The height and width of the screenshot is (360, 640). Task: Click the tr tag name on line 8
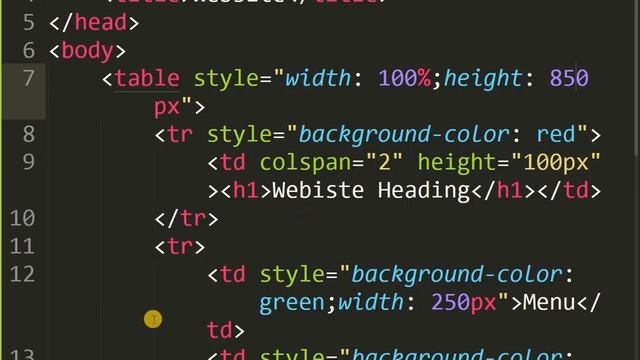coord(180,134)
